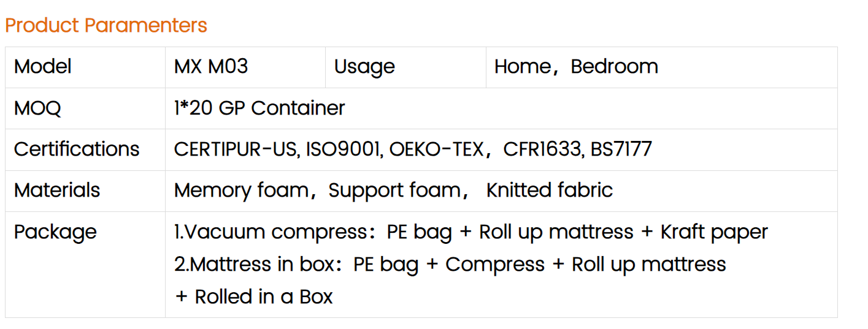
Task: Click the OEKO-TEX certification text
Action: 437,149
